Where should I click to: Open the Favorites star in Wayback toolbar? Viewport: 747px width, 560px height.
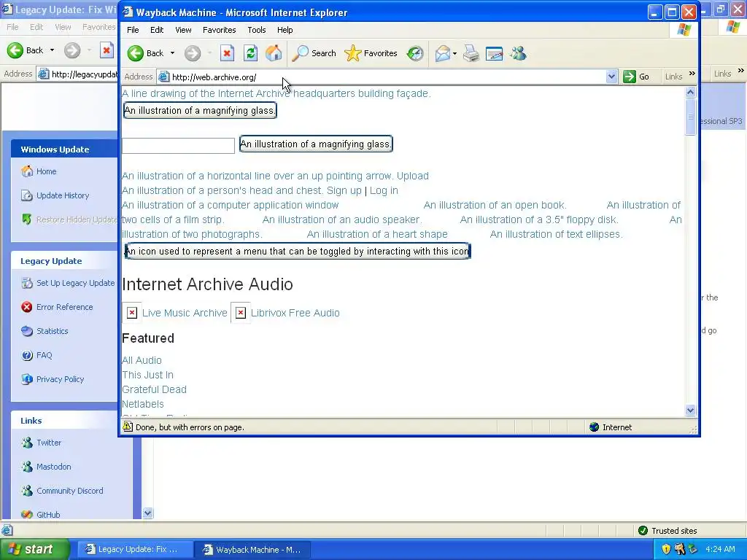[x=371, y=53]
